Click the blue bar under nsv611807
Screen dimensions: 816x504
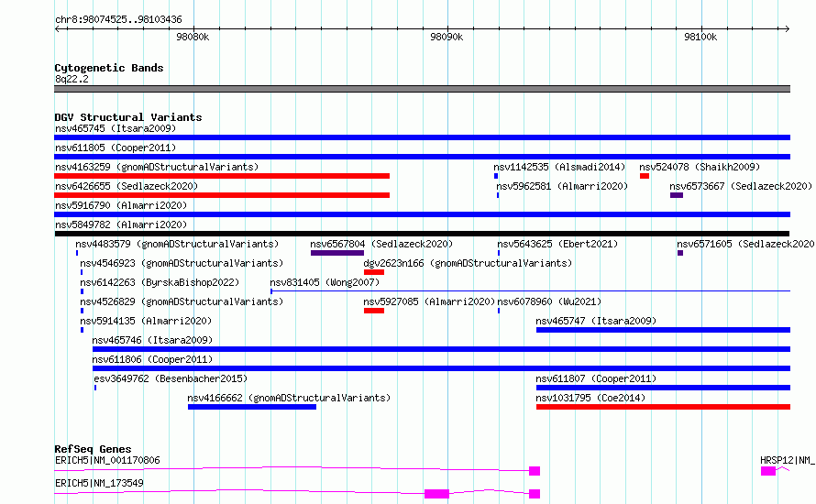point(663,388)
